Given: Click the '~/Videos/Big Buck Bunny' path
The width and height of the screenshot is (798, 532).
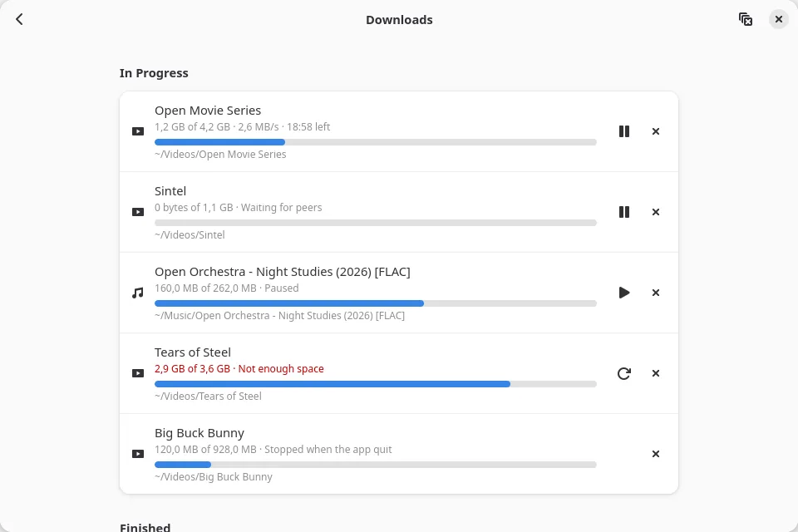Looking at the screenshot, I should pos(214,477).
